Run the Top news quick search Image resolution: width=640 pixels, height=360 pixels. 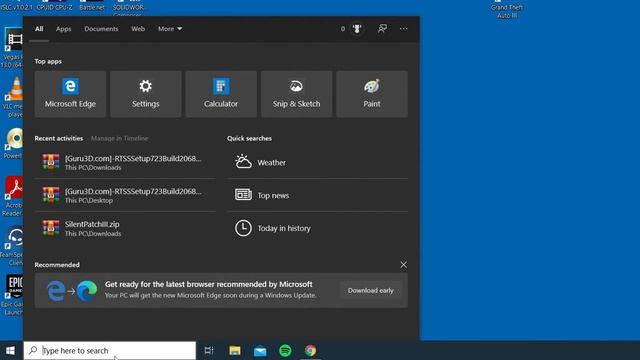point(318,195)
